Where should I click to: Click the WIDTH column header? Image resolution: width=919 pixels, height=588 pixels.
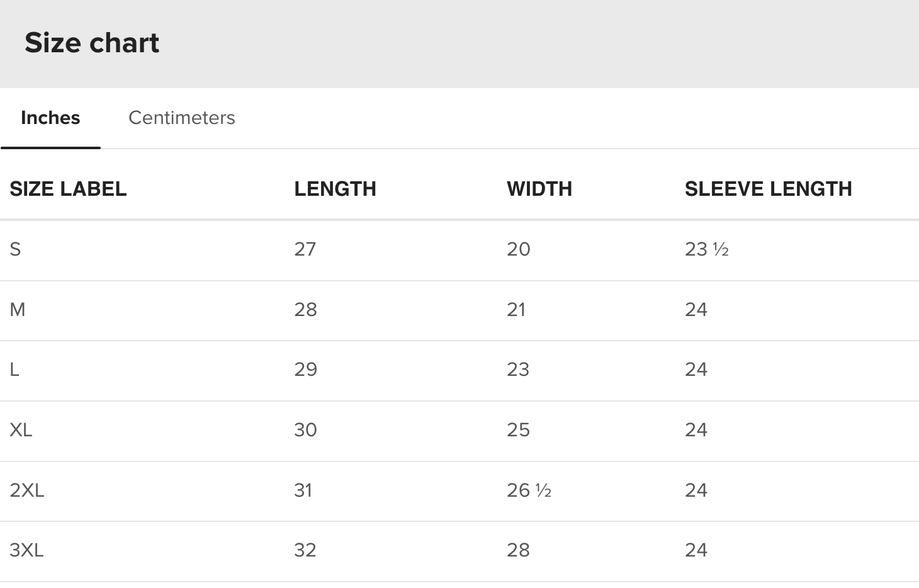point(539,189)
